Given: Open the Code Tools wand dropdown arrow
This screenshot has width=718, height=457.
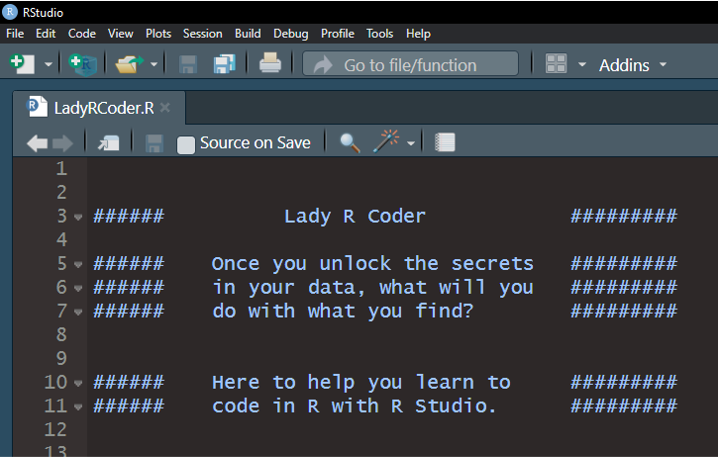Looking at the screenshot, I should (x=411, y=143).
